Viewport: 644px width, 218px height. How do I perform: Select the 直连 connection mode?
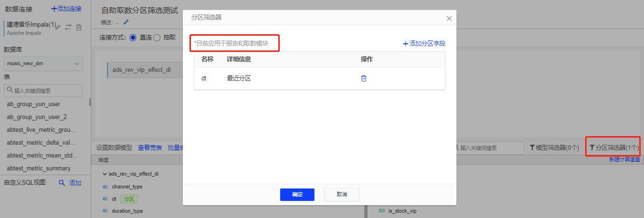133,38
